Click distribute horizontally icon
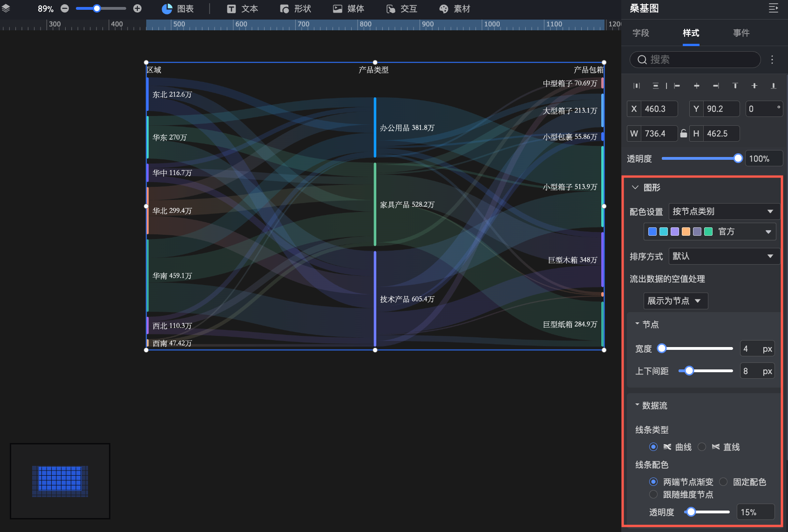 coord(637,86)
